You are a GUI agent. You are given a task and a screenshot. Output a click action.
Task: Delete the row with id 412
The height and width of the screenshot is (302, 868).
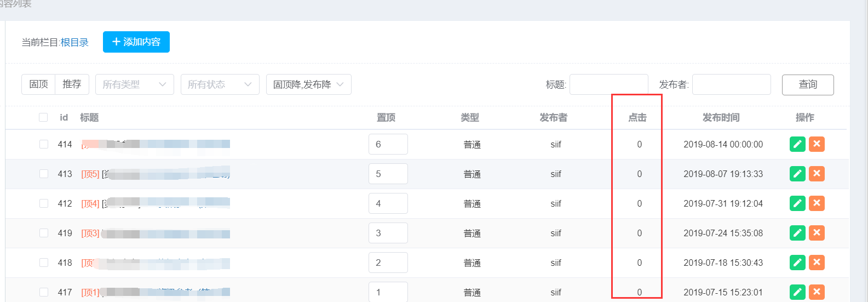click(x=817, y=203)
